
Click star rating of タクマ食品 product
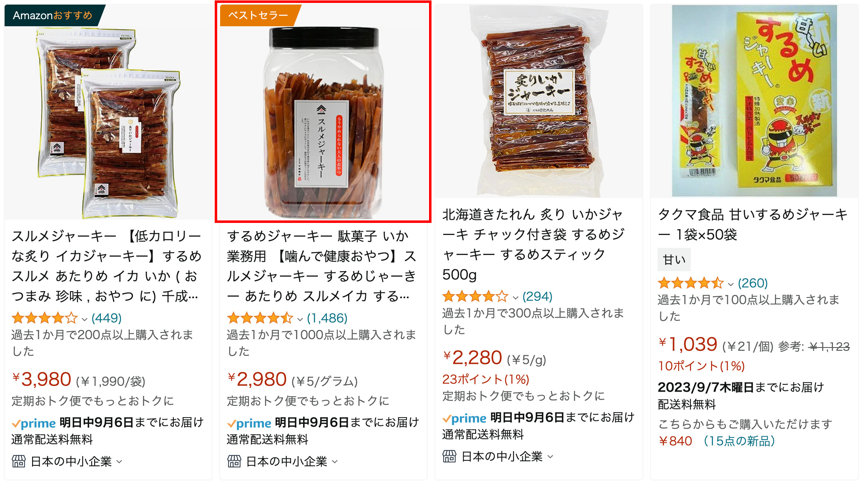pos(691,283)
